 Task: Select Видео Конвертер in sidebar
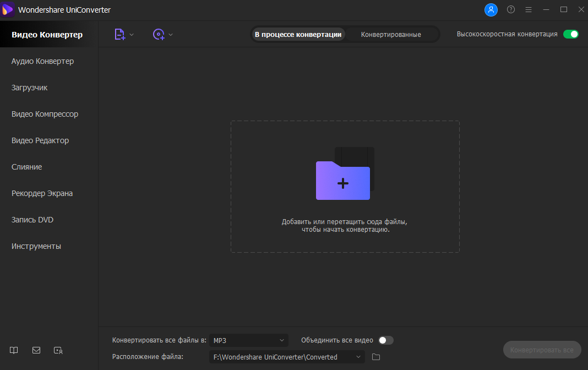coord(49,35)
